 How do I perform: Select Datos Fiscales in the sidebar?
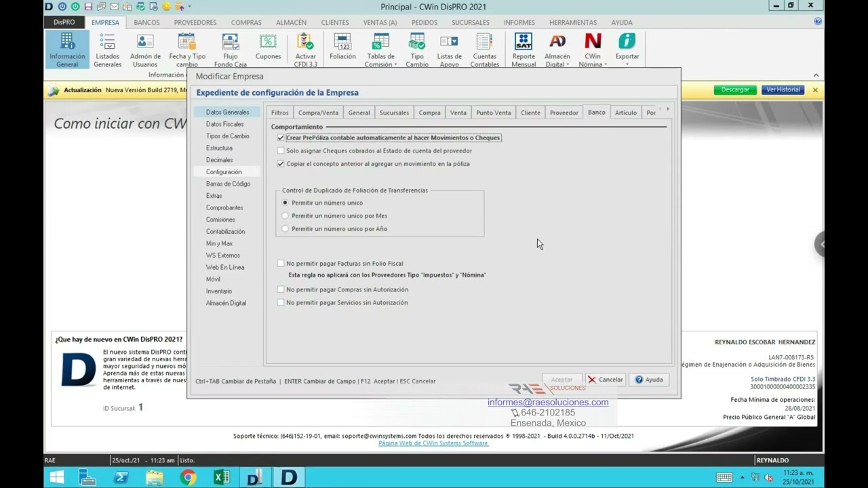(225, 124)
